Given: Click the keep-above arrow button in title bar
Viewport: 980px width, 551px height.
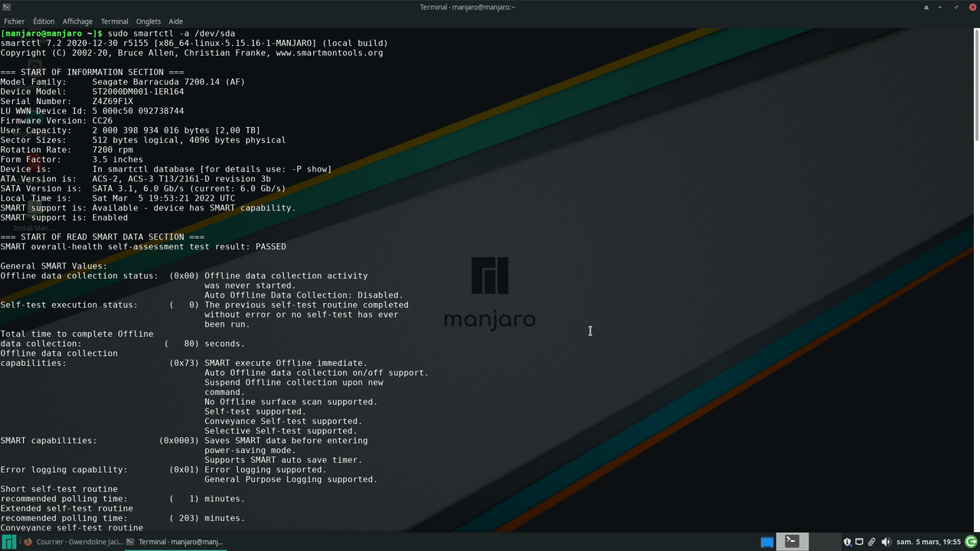Looking at the screenshot, I should pos(926,7).
